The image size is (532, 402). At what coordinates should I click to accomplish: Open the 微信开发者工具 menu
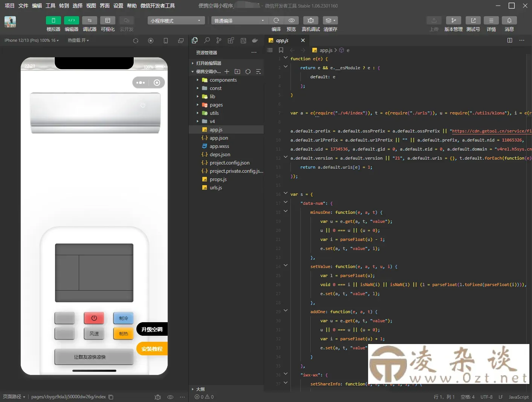click(157, 6)
